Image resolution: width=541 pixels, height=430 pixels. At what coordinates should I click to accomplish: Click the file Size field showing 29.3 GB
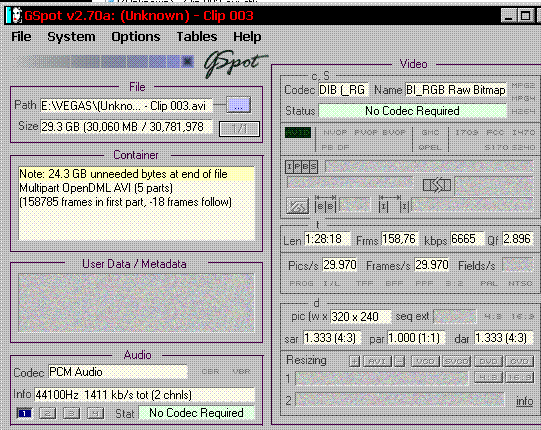tap(126, 127)
